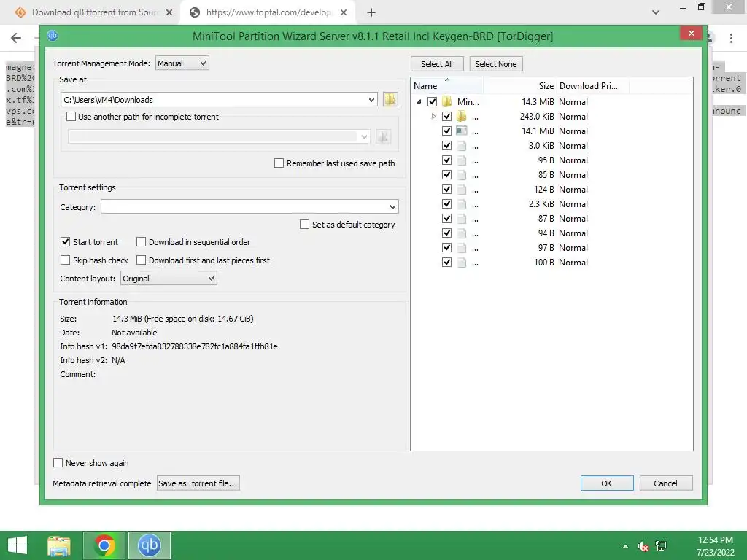Expand the 243.0 KiB subfolder
747x560 pixels.
pyautogui.click(x=433, y=116)
